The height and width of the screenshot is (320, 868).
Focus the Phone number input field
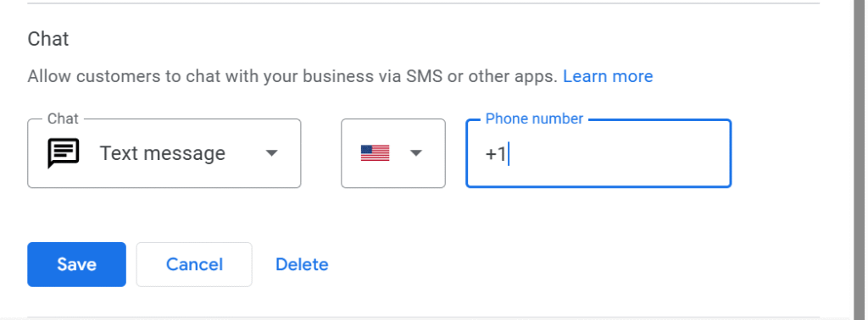click(598, 153)
